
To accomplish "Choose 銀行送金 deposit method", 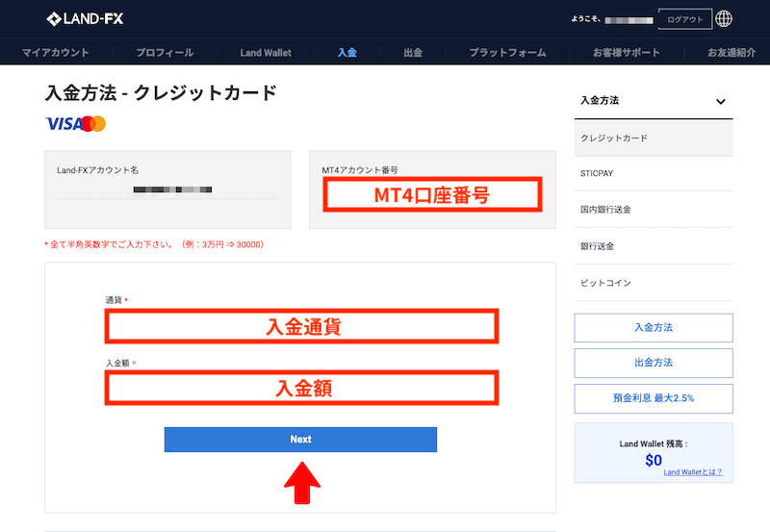I will pyautogui.click(x=654, y=246).
